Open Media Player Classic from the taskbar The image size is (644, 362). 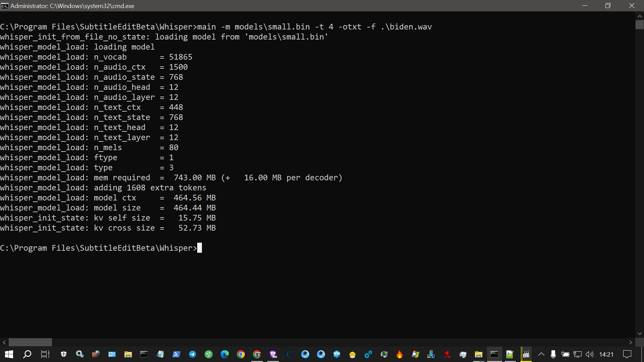[526, 354]
